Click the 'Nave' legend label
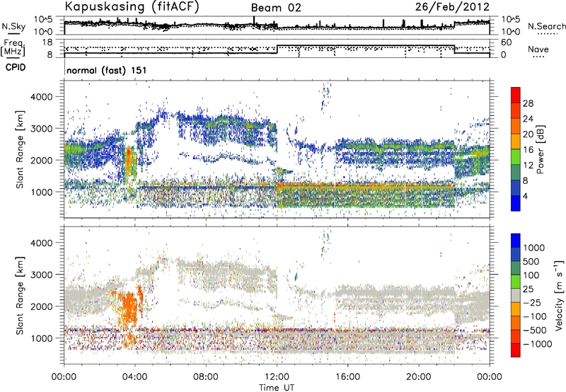This screenshot has width=566, height=392. (538, 49)
